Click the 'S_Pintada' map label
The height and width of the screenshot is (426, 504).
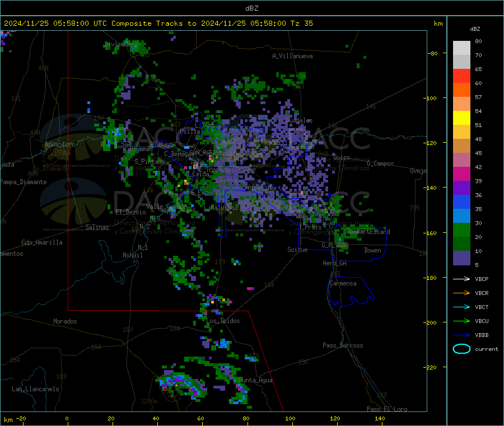(x=150, y=162)
